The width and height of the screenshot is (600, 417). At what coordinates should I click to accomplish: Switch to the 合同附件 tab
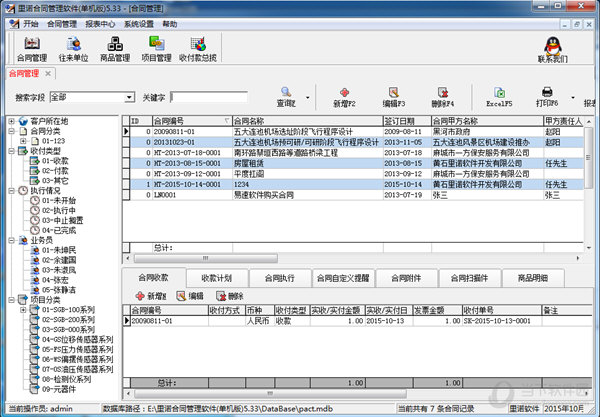406,277
